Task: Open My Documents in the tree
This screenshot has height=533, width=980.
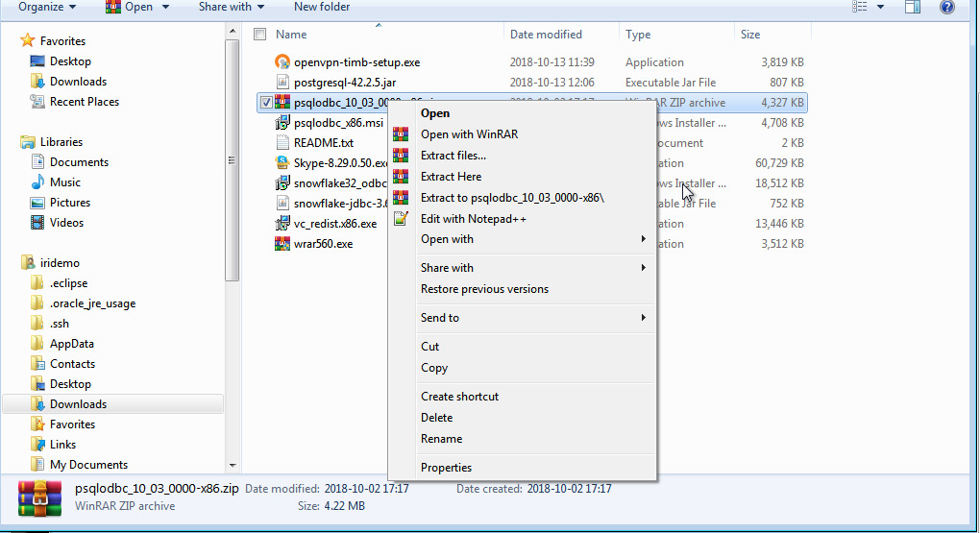Action: click(x=88, y=464)
